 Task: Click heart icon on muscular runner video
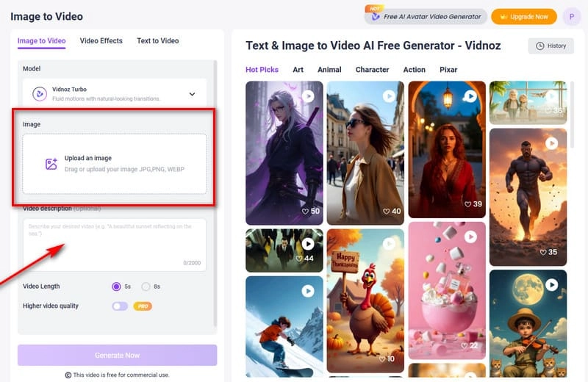click(542, 252)
